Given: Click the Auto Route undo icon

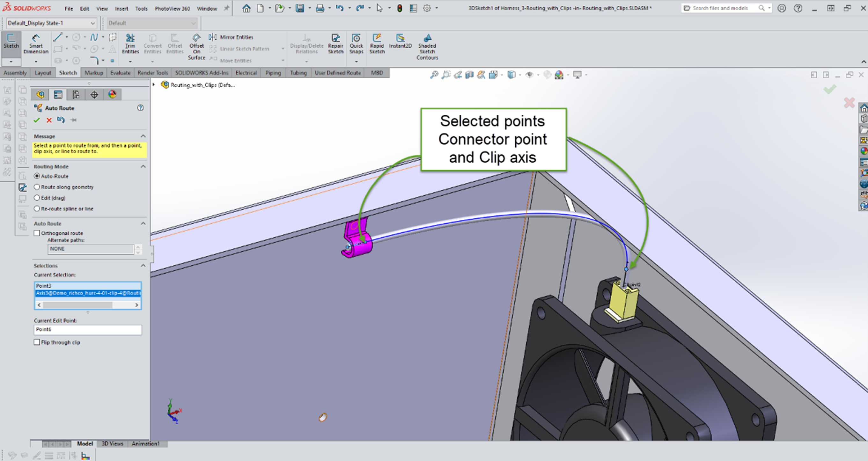Looking at the screenshot, I should [x=61, y=120].
